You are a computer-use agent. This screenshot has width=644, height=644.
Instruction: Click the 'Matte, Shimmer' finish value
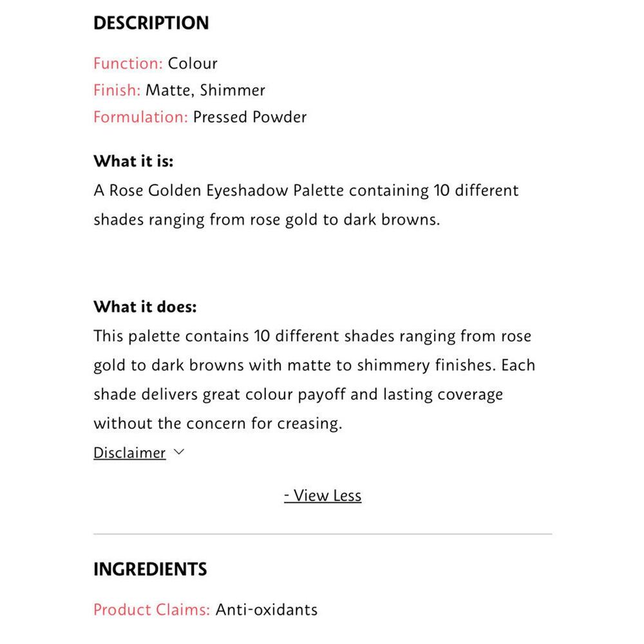click(x=205, y=90)
